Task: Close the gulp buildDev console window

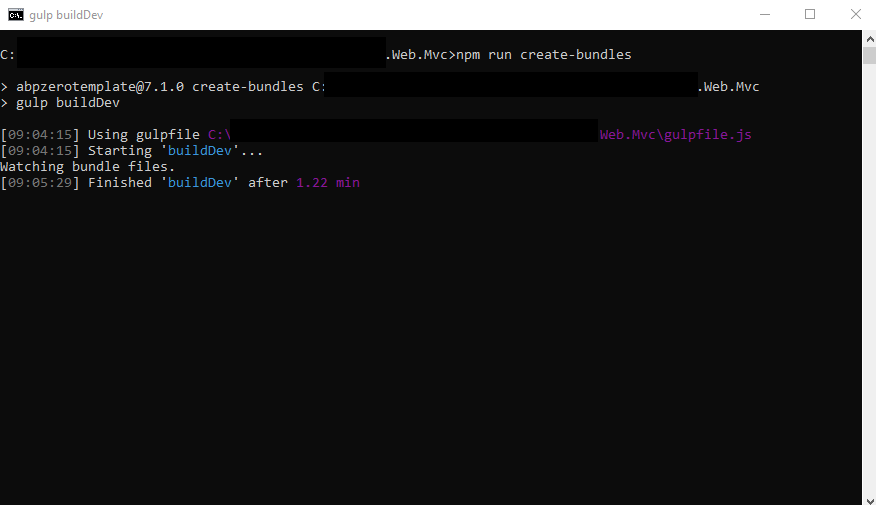Action: [855, 15]
